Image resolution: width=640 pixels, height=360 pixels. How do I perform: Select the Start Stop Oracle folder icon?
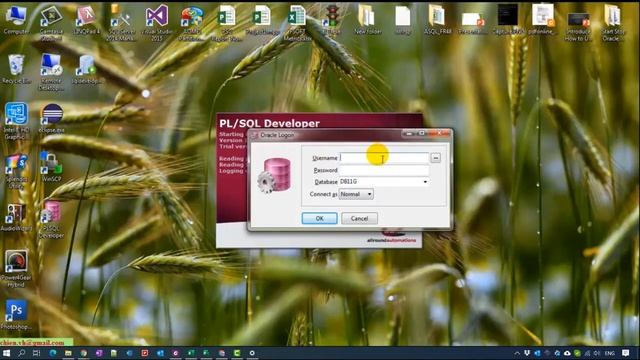[x=612, y=22]
